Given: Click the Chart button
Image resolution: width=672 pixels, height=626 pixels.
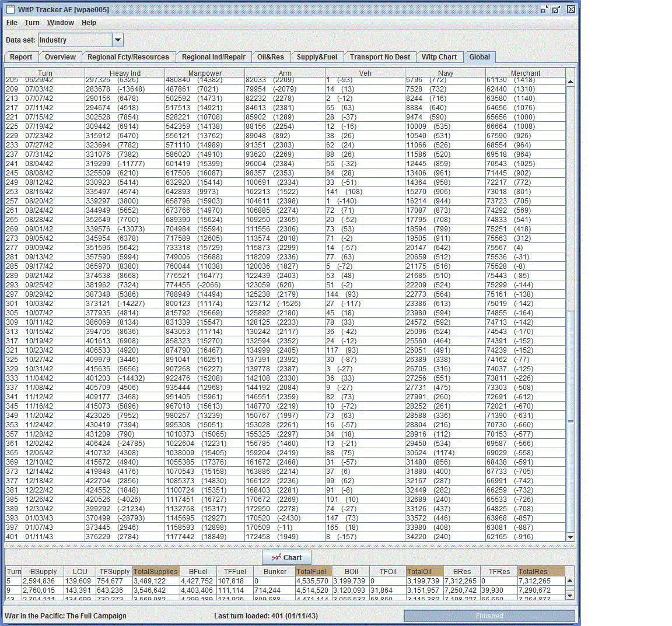Looking at the screenshot, I should point(287,557).
